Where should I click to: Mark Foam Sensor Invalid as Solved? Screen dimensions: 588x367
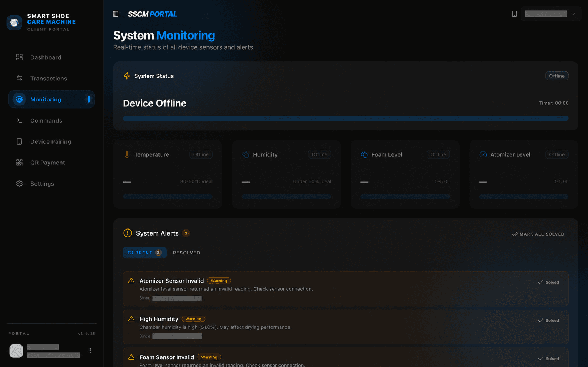click(x=548, y=358)
